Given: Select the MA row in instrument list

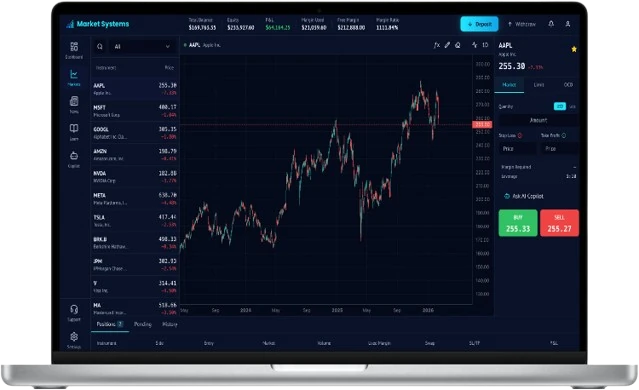Looking at the screenshot, I should click(x=135, y=308).
